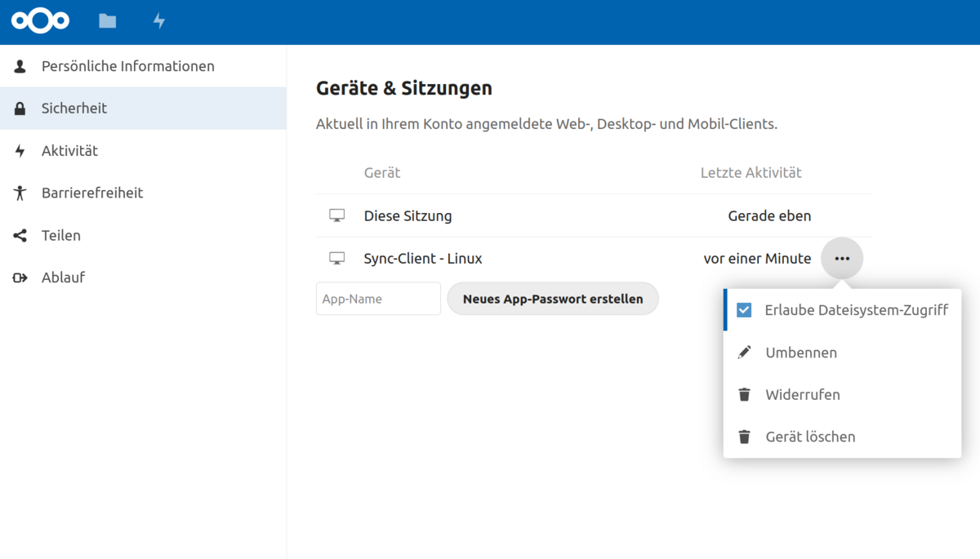This screenshot has width=980, height=559.
Task: Uncheck Erlaube Dateisystem-Zugriff checkbox
Action: (x=744, y=310)
